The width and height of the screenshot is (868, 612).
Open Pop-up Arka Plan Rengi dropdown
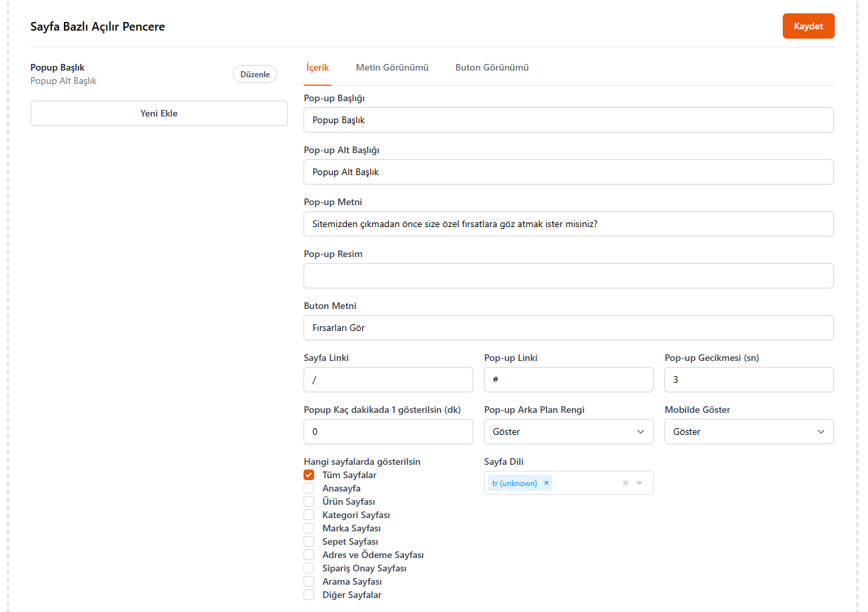(x=568, y=432)
